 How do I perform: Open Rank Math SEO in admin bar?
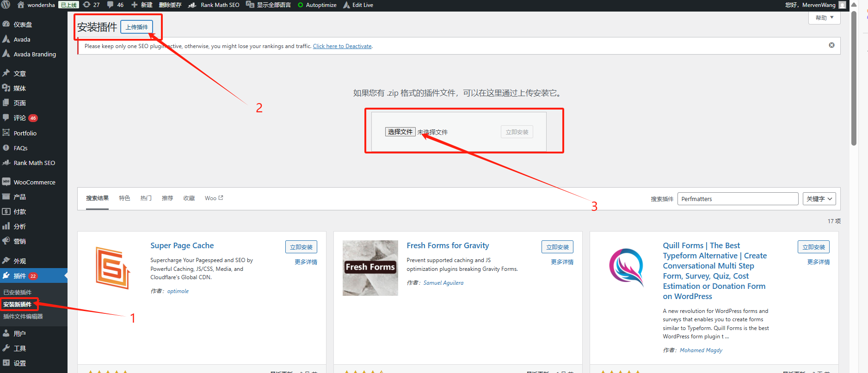click(x=214, y=5)
